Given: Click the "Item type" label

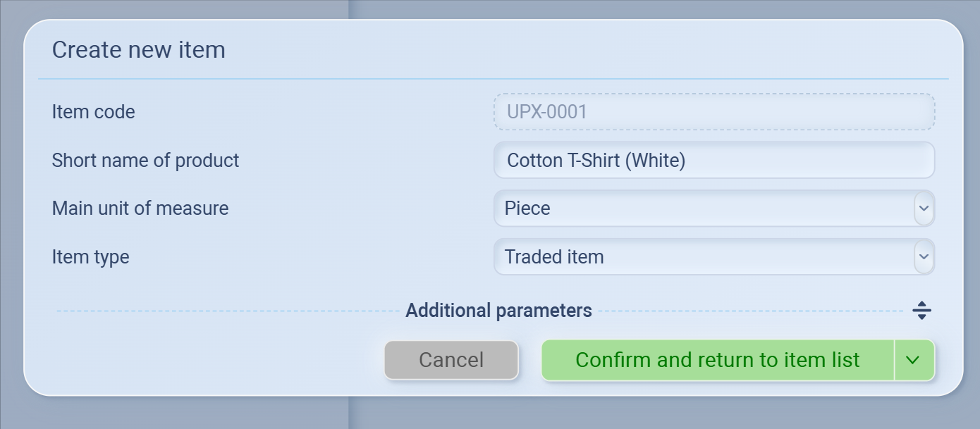Looking at the screenshot, I should (x=90, y=257).
